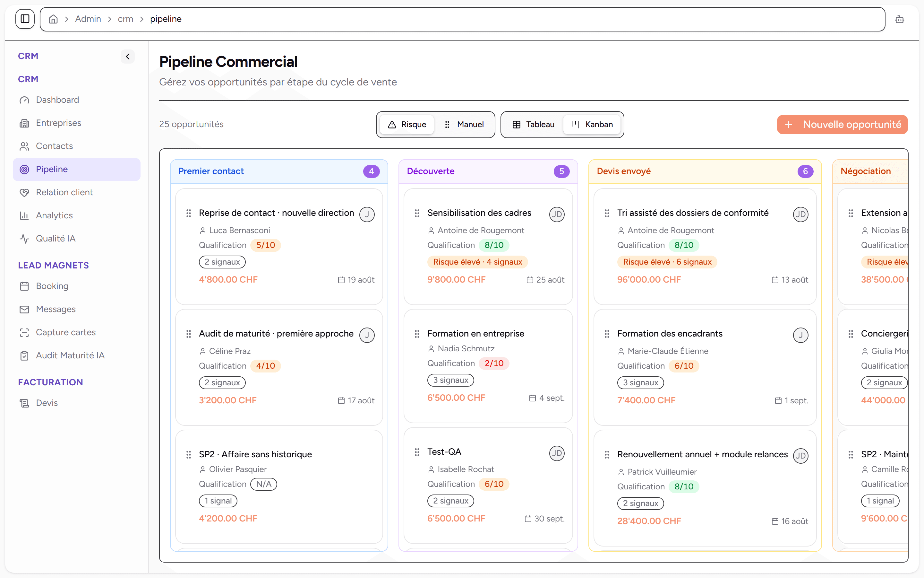
Task: Switch sorting to Manuel
Action: pos(464,125)
